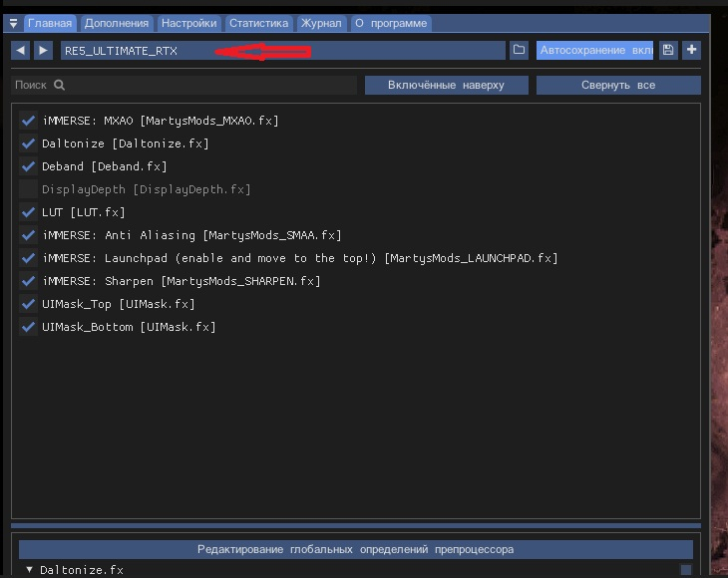This screenshot has width=728, height=578.
Task: Open the Журнал tab
Action: click(x=321, y=23)
